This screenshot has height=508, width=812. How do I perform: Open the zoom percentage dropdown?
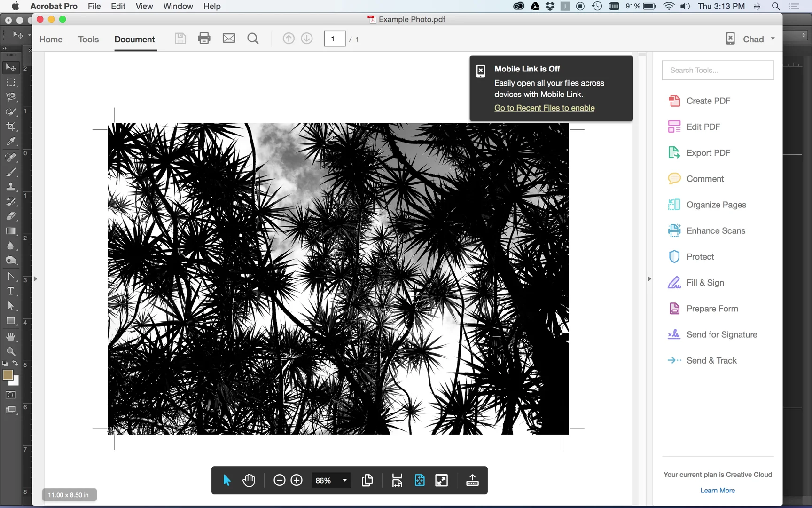pyautogui.click(x=344, y=480)
